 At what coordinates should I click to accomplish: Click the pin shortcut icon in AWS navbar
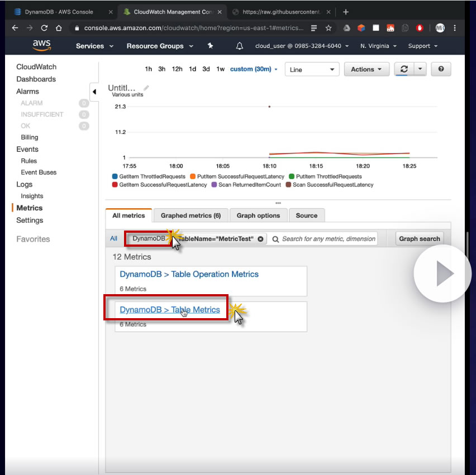[210, 46]
